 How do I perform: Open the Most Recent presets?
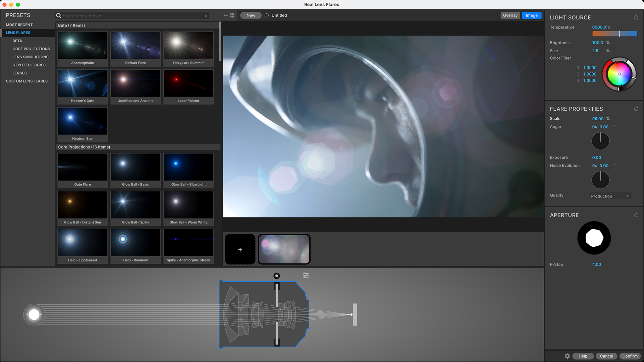click(19, 25)
